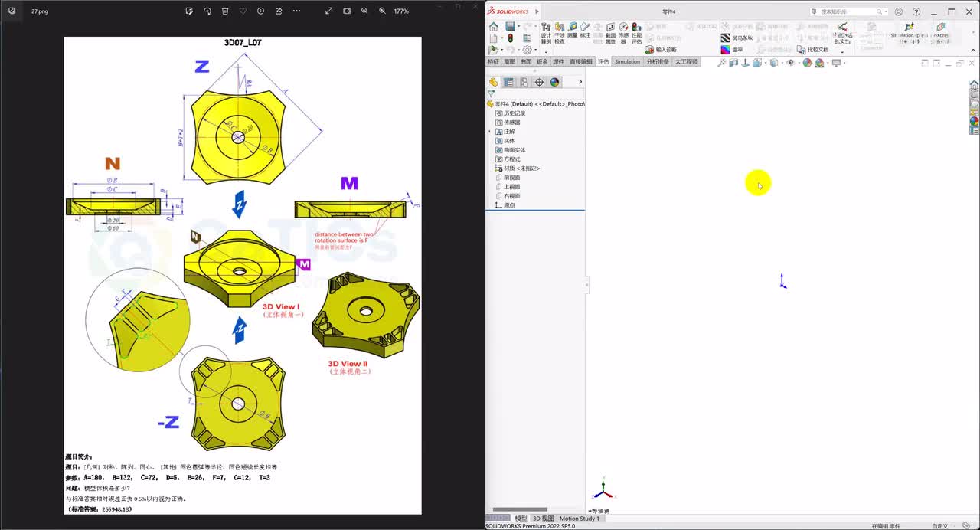The image size is (980, 530).
Task: Share the image from Photos toolbar
Action: pyautogui.click(x=279, y=11)
